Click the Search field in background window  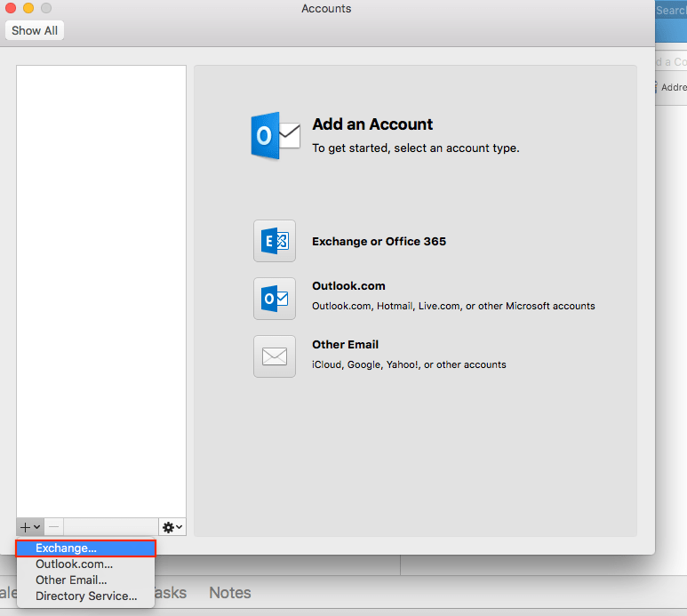671,11
